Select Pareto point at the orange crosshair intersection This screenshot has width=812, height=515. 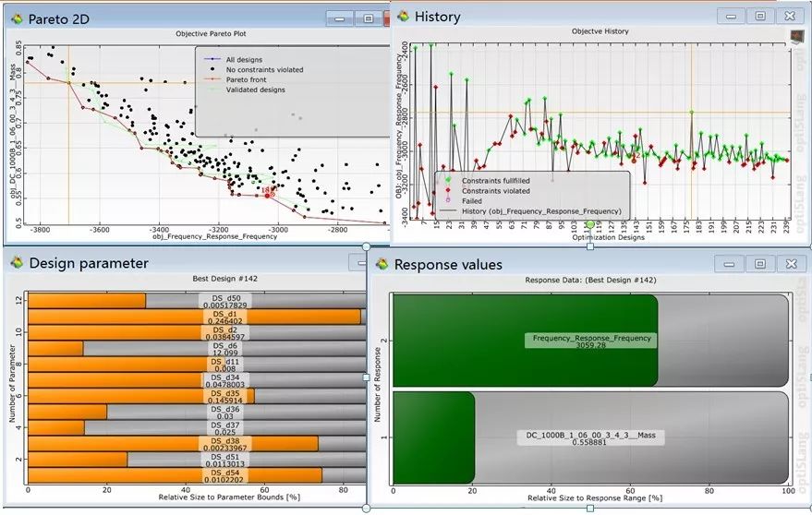coord(68,82)
